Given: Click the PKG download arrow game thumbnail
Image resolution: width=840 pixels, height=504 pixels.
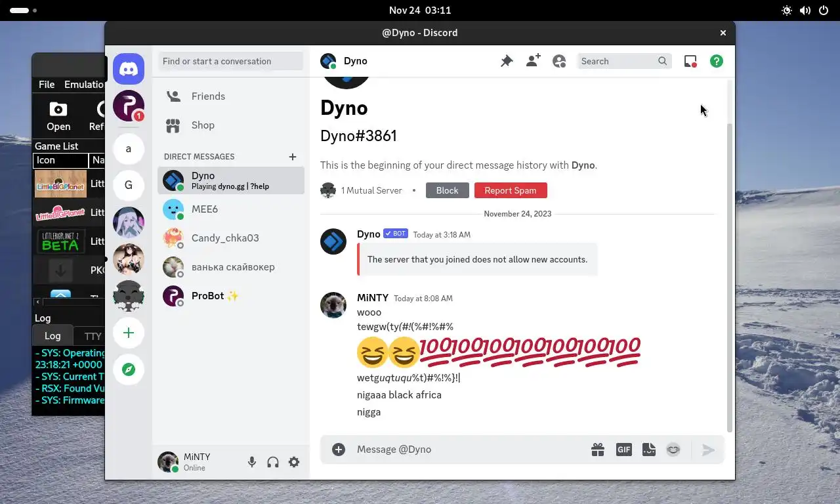Looking at the screenshot, I should [60, 270].
